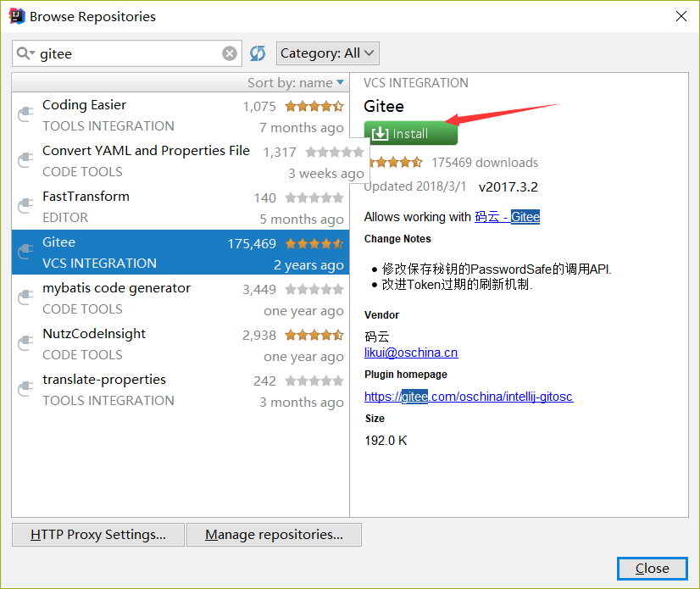Click plug icon beside FastTransform

pyautogui.click(x=25, y=206)
